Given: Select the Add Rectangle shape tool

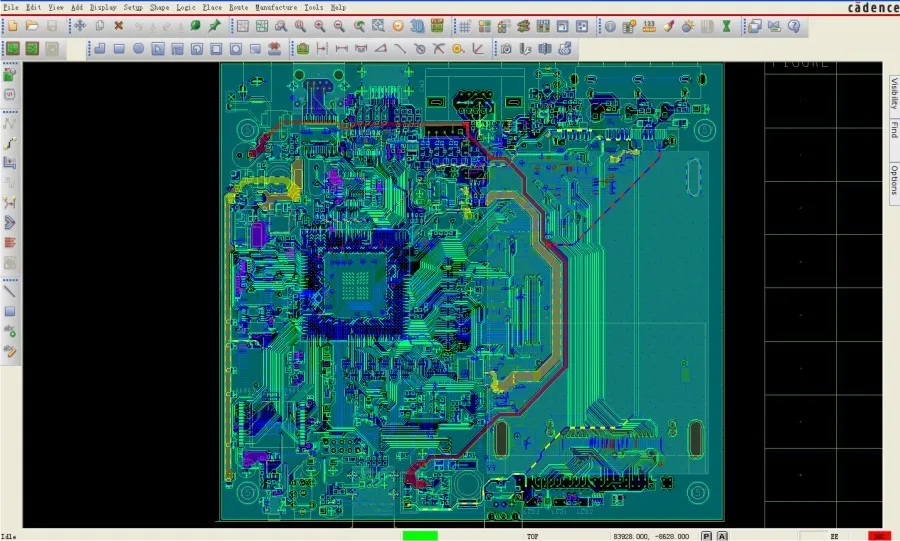Looking at the screenshot, I should (119, 48).
